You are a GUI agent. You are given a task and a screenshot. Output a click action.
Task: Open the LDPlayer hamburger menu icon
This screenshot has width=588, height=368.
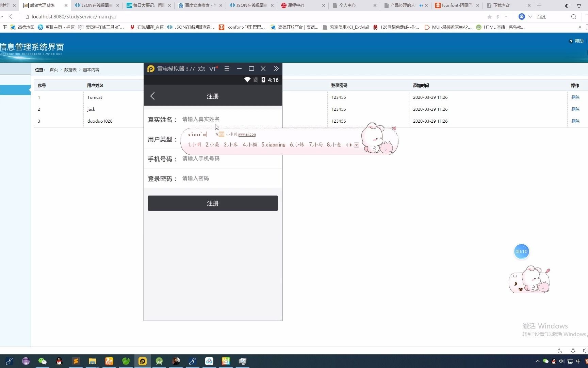[227, 68]
